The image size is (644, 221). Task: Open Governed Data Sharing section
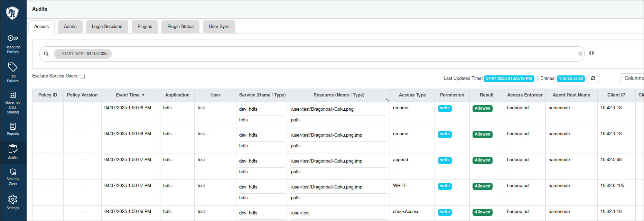point(13,103)
